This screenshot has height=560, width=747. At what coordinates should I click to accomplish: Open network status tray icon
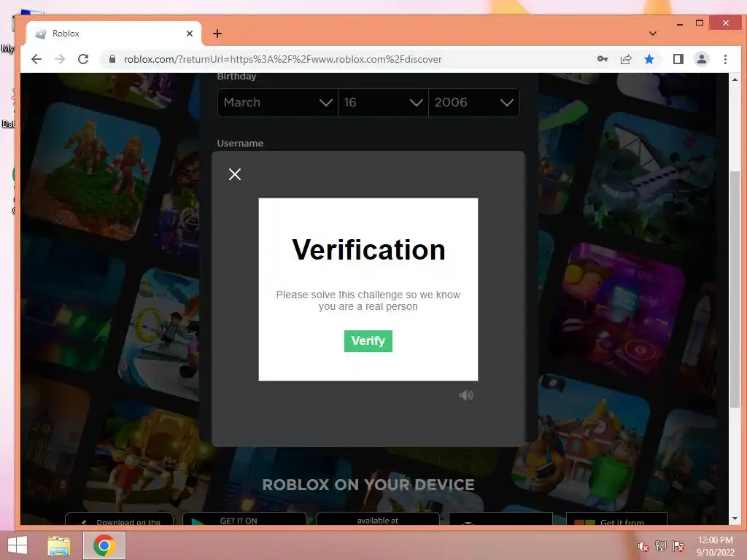[660, 545]
